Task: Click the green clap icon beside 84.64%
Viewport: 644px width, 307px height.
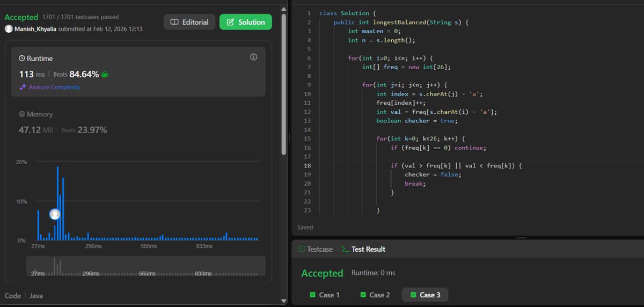Action: click(x=105, y=75)
